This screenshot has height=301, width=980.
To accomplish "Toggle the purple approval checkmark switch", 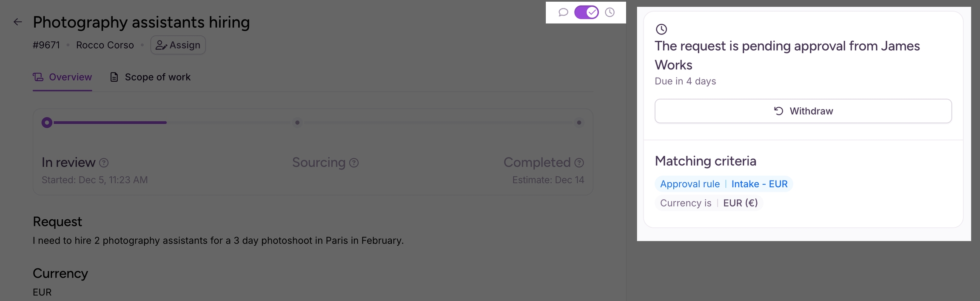I will pos(586,12).
